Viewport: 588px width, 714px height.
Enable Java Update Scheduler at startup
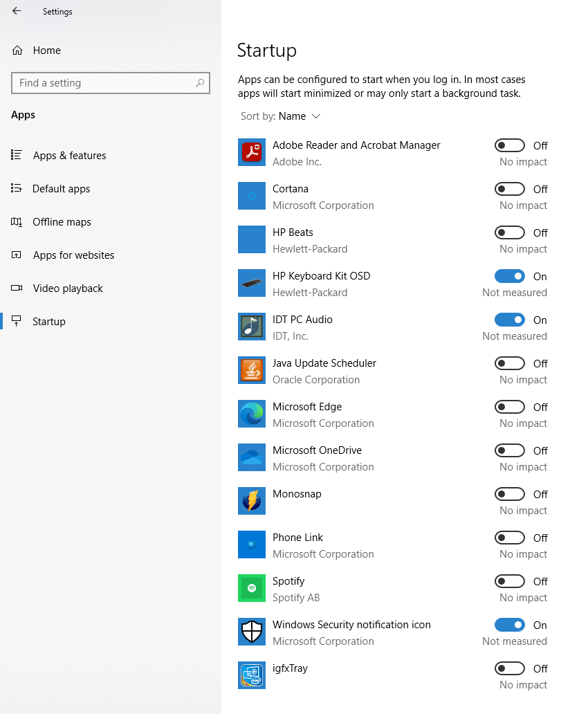510,363
